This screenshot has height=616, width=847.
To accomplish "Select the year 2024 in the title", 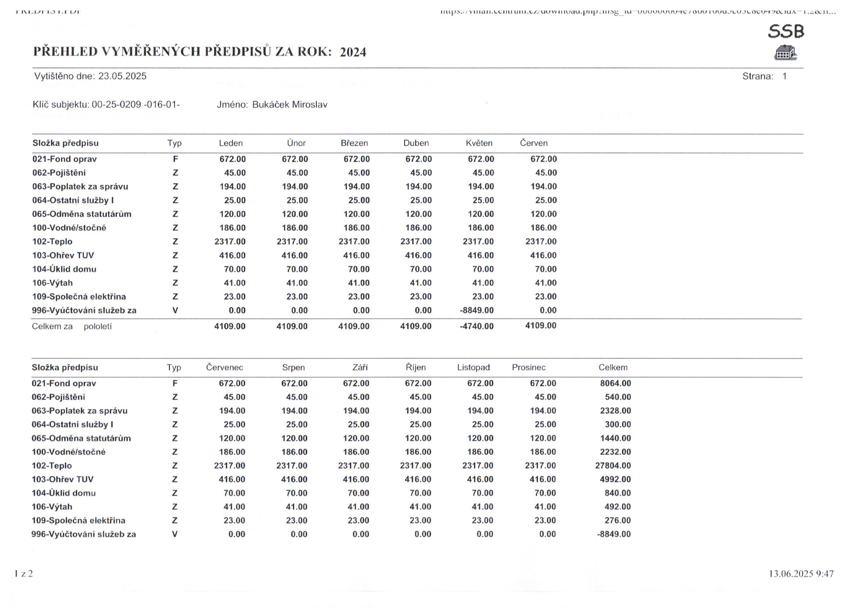I will (353, 52).
